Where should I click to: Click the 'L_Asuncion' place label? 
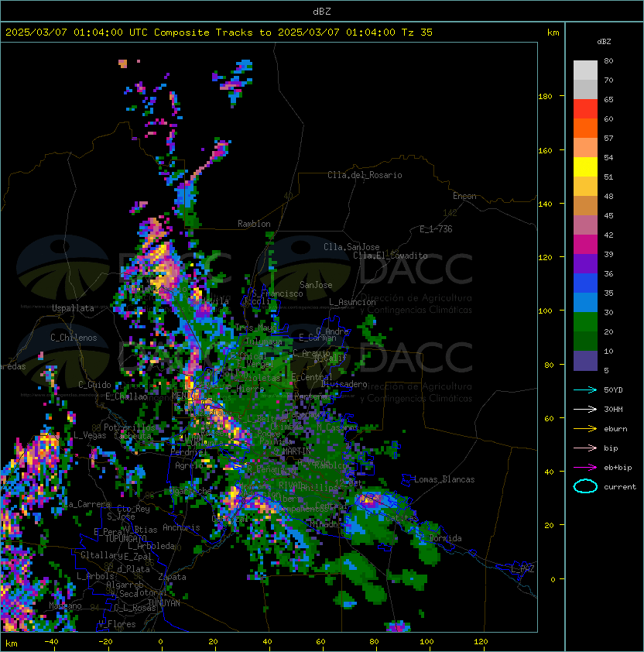(x=352, y=302)
